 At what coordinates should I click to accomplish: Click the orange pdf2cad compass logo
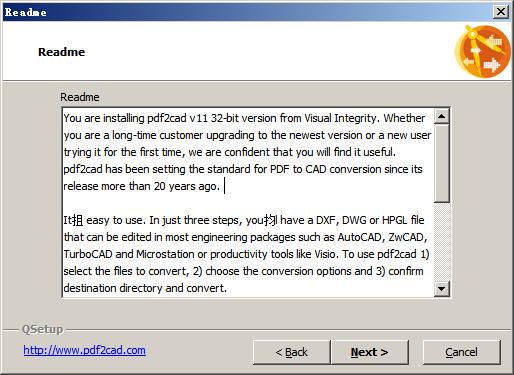pos(483,51)
